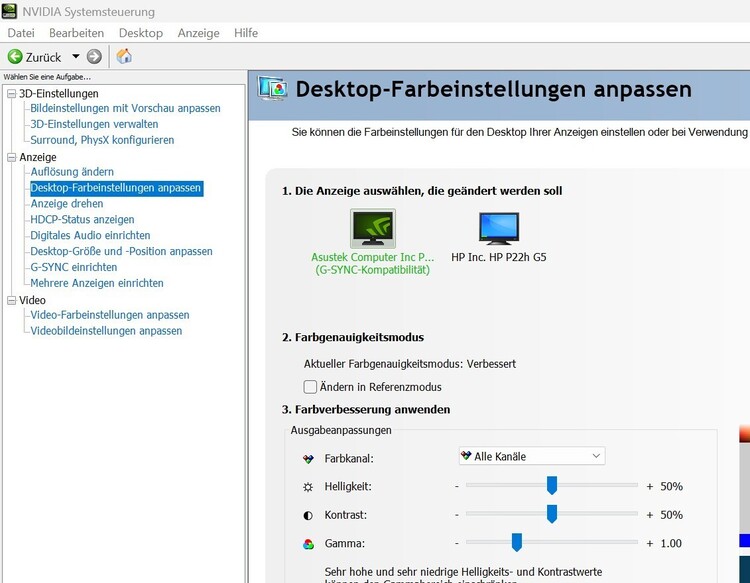
Task: Click the Zurück label in toolbar
Action: [44, 57]
